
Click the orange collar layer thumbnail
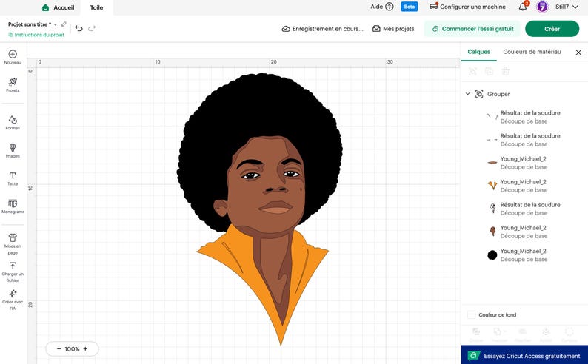492,186
